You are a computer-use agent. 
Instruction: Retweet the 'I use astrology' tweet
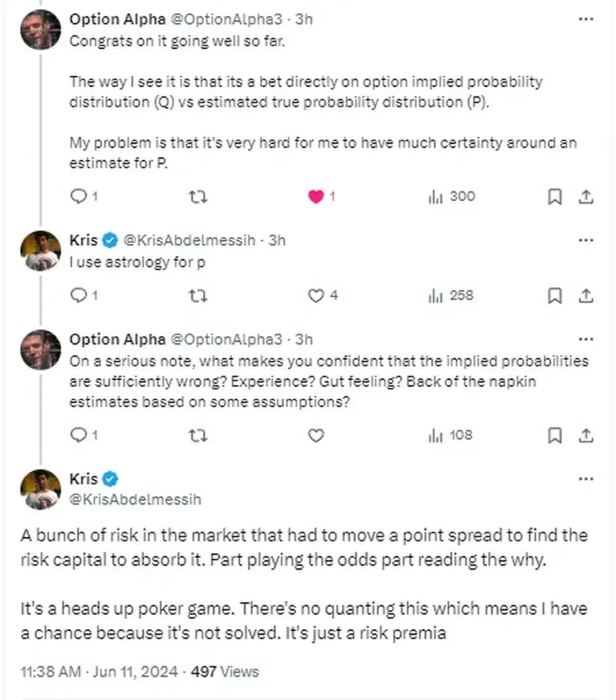pyautogui.click(x=197, y=296)
